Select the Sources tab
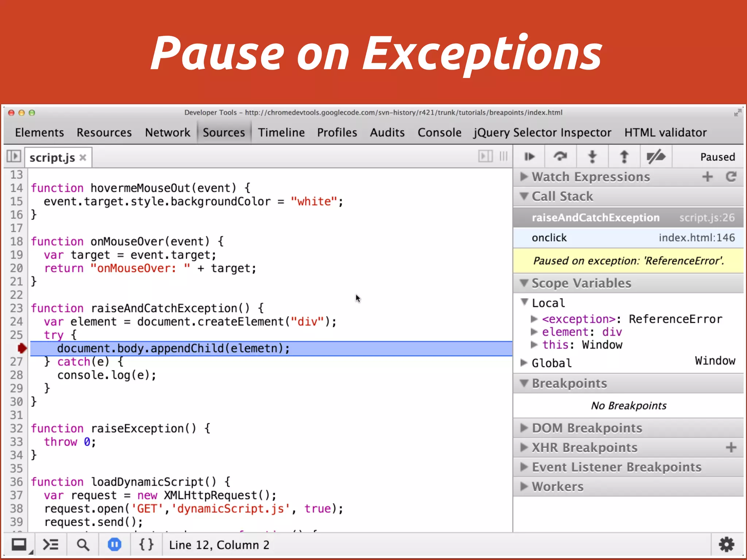 click(224, 132)
